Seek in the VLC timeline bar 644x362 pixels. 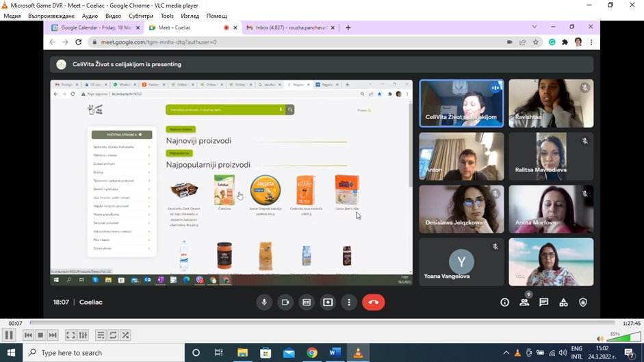(x=322, y=323)
